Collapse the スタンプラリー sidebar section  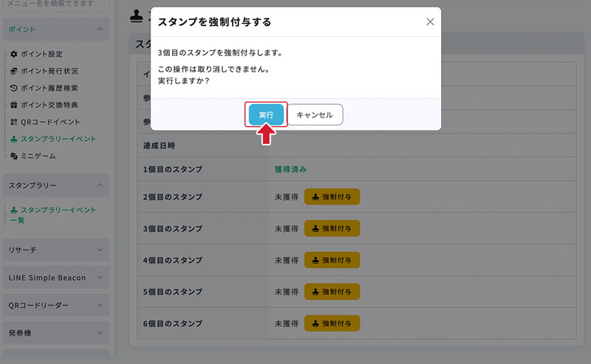[100, 185]
